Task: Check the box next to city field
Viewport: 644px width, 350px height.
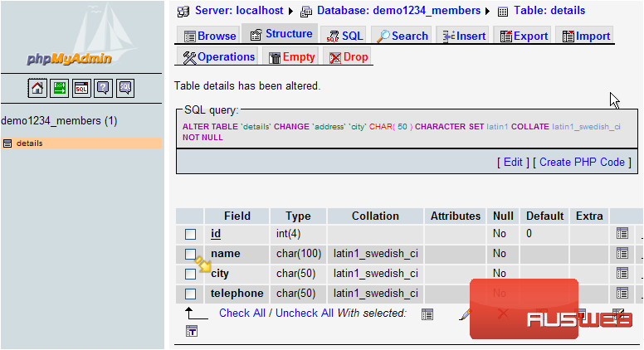Action: point(191,274)
